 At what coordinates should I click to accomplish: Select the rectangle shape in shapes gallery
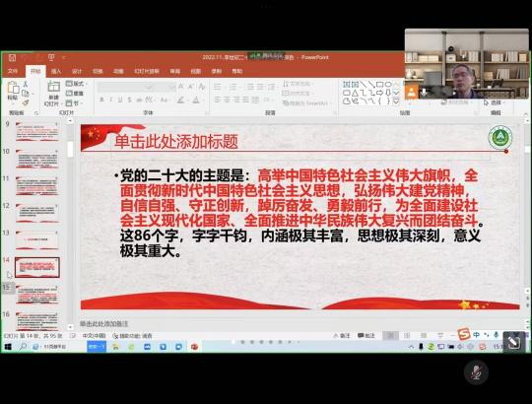coord(379,85)
